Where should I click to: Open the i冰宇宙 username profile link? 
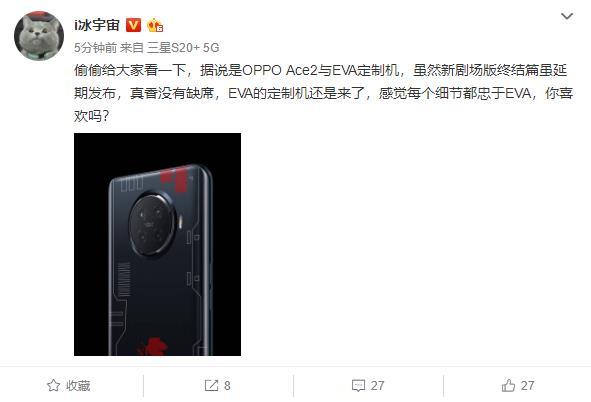click(97, 25)
